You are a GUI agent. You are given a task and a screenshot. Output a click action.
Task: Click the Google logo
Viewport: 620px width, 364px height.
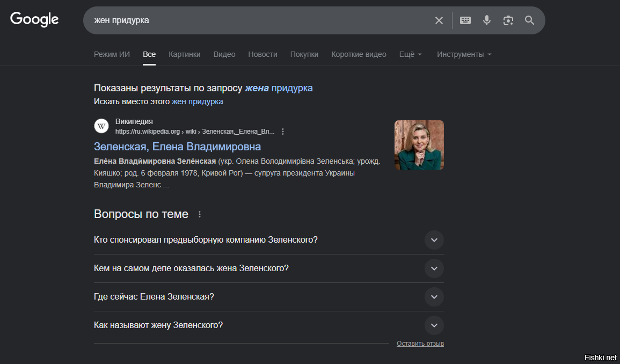(34, 20)
